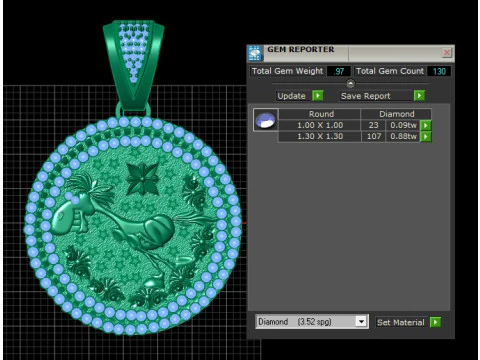Click the gem count 107 cell
This screenshot has width=480, height=360.
pyautogui.click(x=373, y=136)
